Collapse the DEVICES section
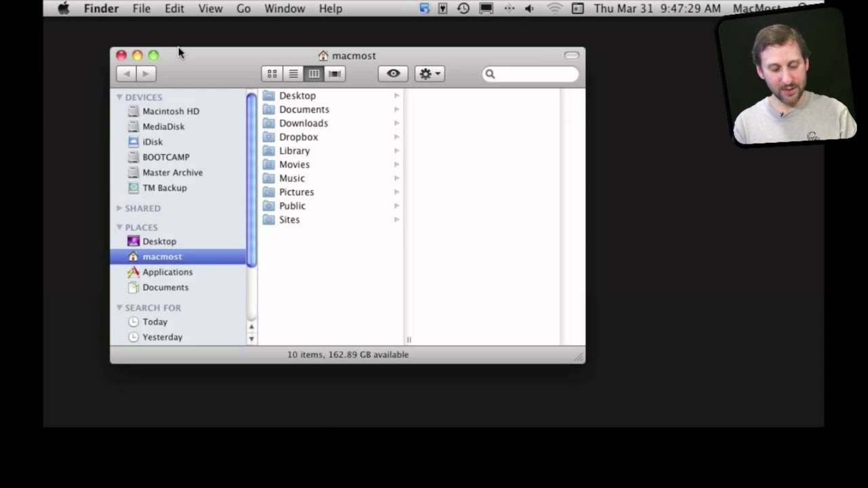This screenshot has width=868, height=488. (x=119, y=98)
